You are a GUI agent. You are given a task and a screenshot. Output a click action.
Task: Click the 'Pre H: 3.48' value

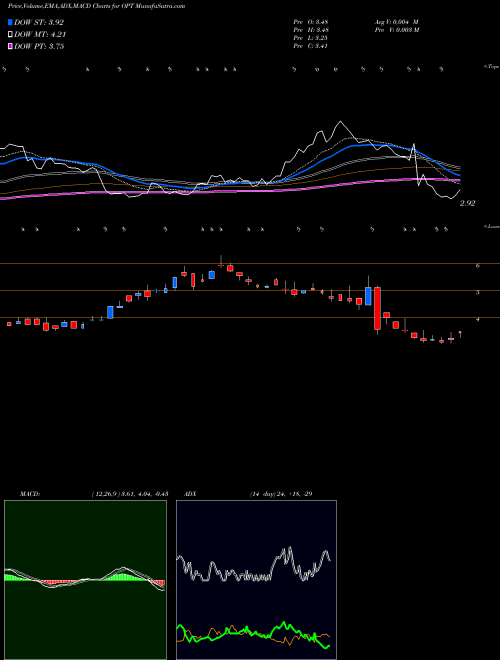311,30
